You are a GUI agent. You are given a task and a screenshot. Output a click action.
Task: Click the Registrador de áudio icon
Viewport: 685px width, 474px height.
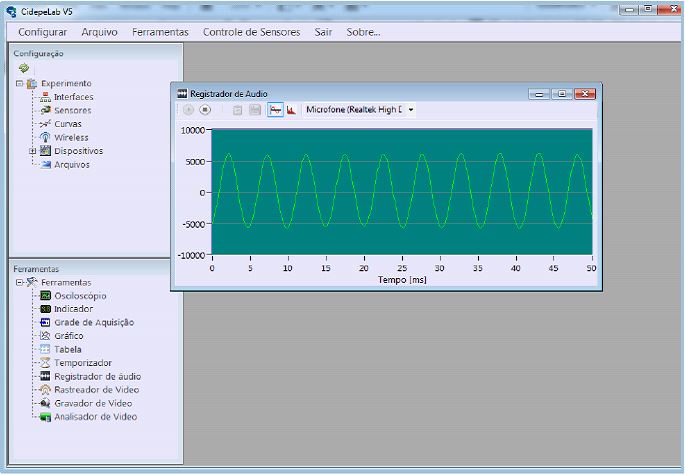pos(45,376)
